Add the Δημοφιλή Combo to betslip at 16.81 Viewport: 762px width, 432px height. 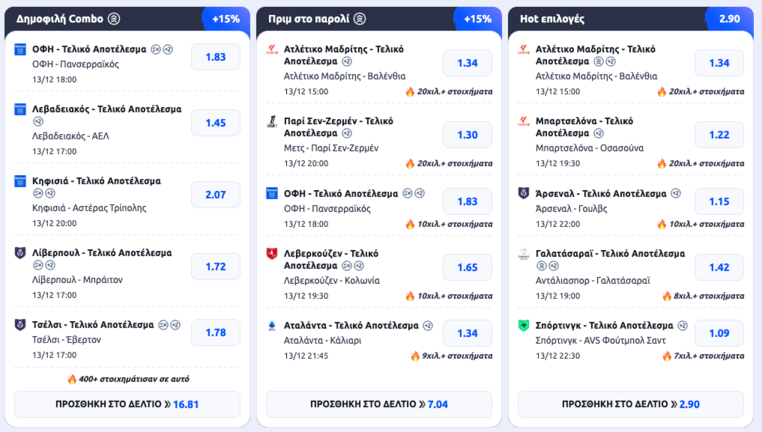pyautogui.click(x=127, y=404)
